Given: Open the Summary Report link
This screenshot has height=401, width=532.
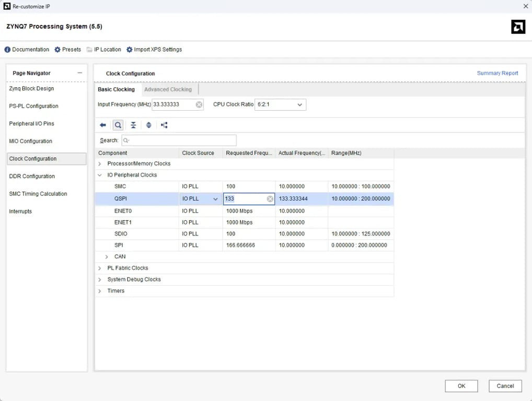Looking at the screenshot, I should click(498, 73).
